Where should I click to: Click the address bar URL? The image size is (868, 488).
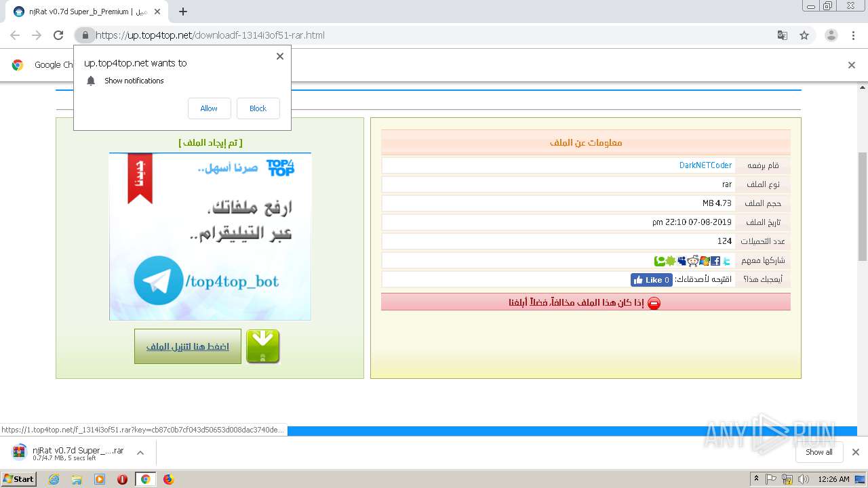(210, 35)
